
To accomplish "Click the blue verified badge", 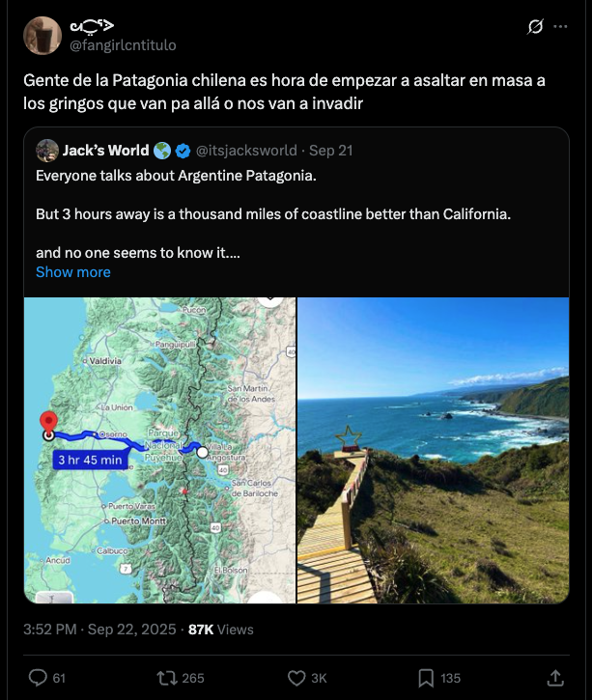I will pyautogui.click(x=183, y=151).
